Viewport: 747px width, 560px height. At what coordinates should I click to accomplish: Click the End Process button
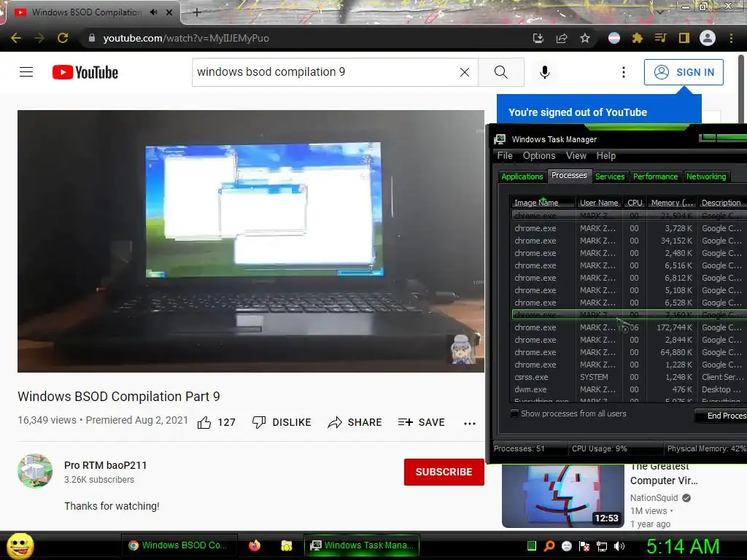tap(721, 416)
